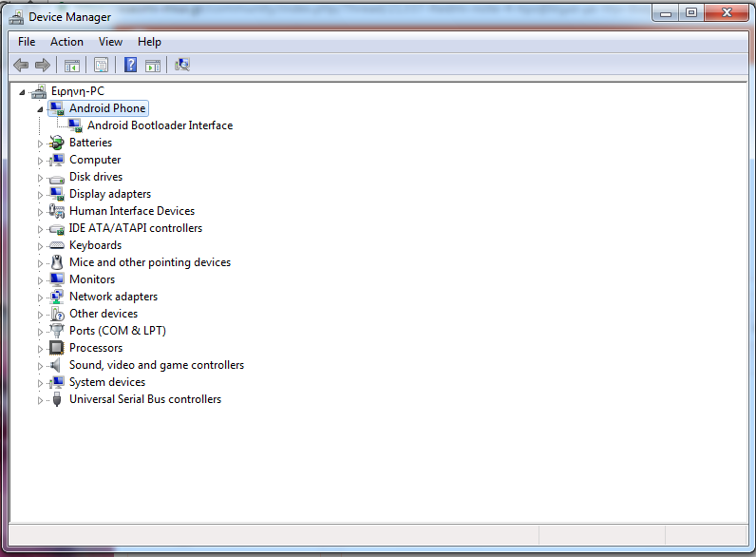Click the Android Bootloader Interface device icon
Screen dimensions: 756x557
coord(75,125)
